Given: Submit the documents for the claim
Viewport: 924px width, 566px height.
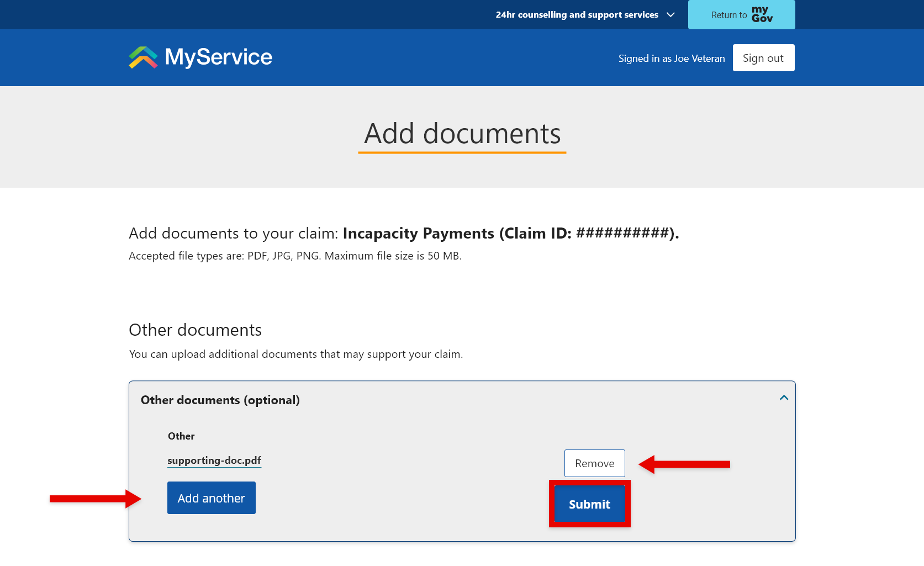Looking at the screenshot, I should (589, 504).
